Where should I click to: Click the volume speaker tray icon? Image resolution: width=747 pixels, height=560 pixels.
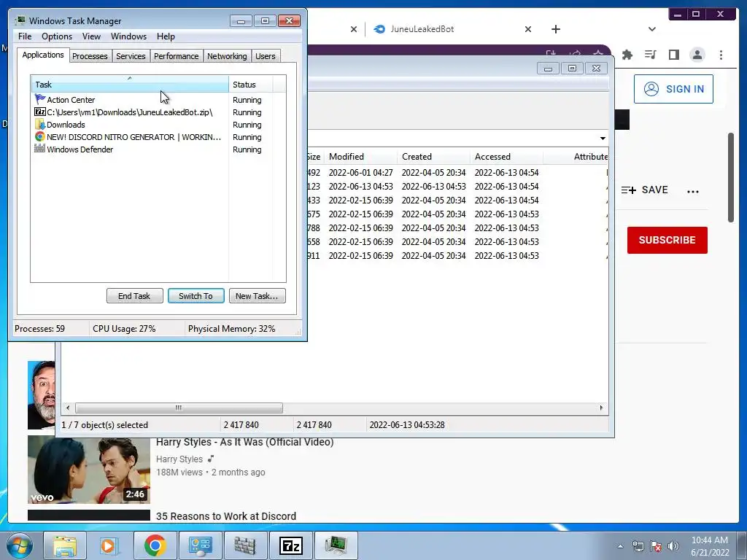point(673,546)
